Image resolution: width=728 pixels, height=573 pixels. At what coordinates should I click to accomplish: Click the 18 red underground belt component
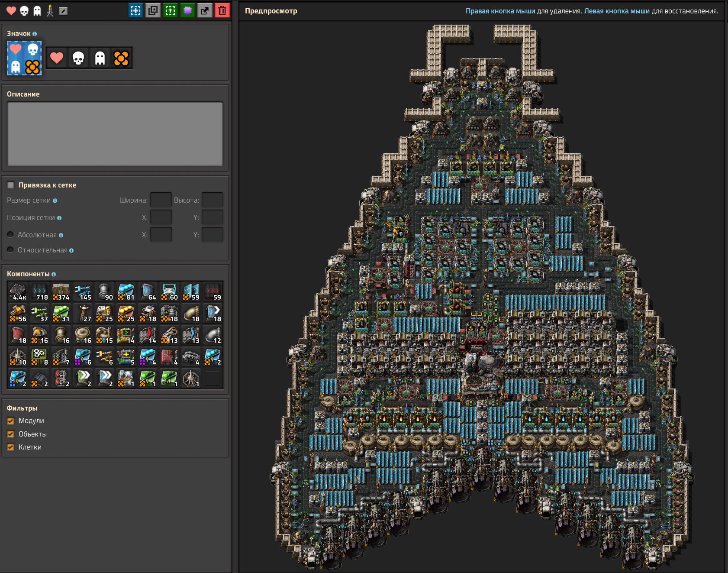[x=18, y=335]
